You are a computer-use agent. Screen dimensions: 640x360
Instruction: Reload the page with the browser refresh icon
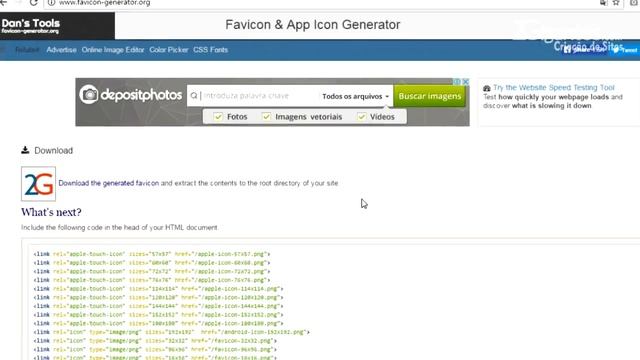click(x=33, y=3)
